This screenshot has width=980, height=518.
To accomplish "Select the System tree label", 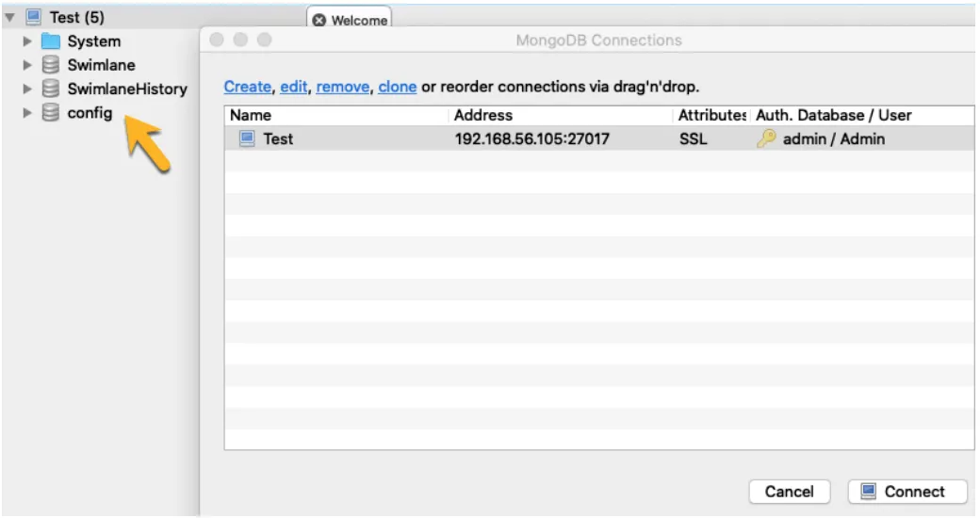I will (93, 41).
